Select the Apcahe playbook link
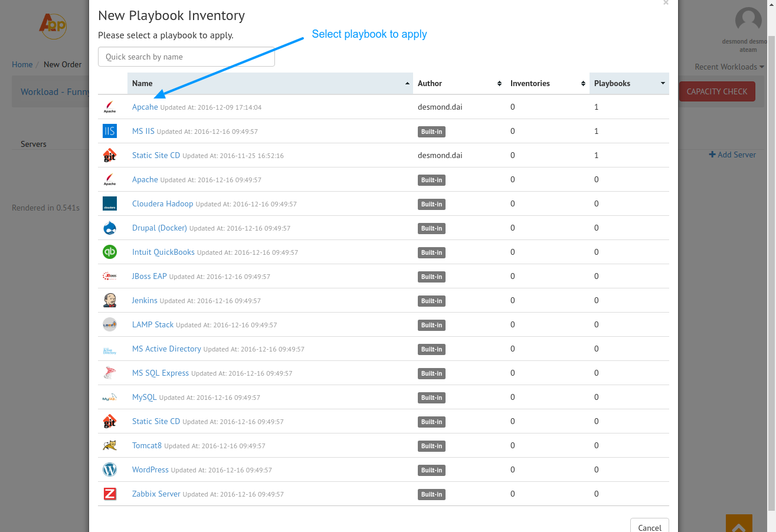The image size is (776, 532). click(x=145, y=107)
